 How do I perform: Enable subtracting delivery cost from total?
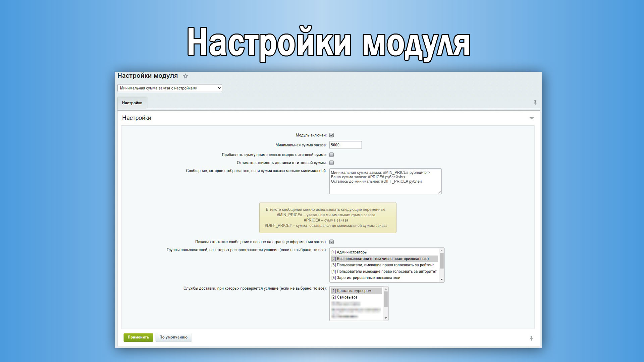[331, 163]
